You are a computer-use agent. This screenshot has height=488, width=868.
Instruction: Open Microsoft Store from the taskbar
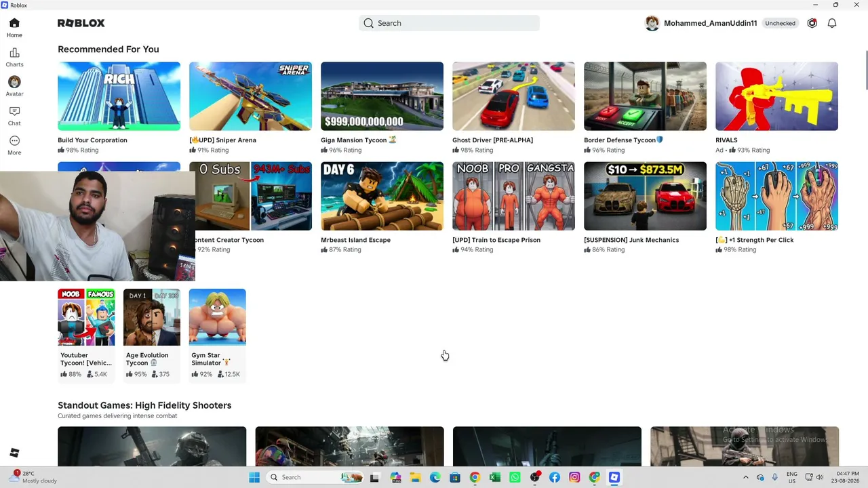455,477
